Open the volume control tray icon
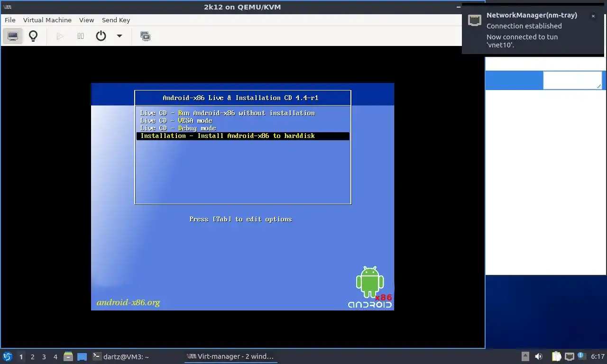The width and height of the screenshot is (607, 364). point(539,356)
